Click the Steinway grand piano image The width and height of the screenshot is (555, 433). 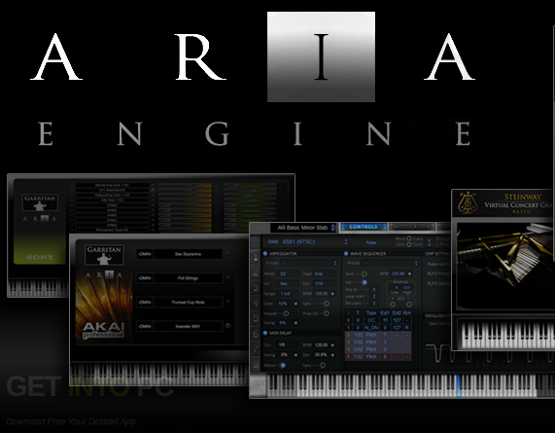(505, 265)
